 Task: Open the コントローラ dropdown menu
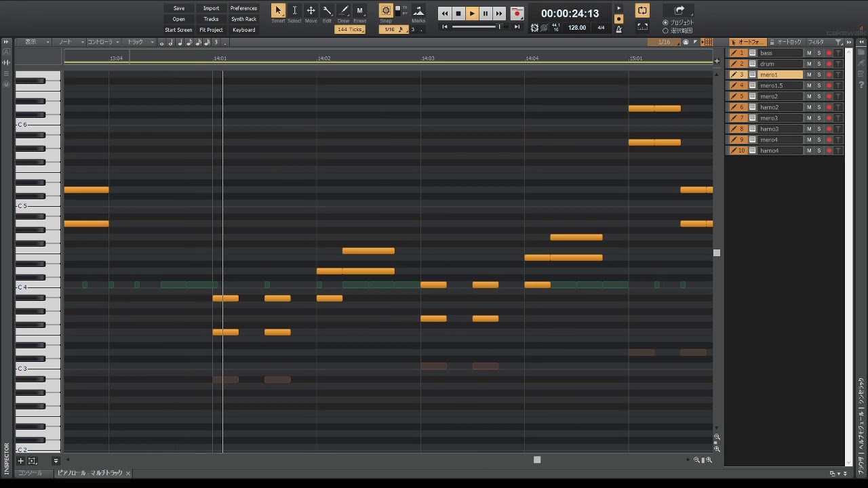pos(104,42)
